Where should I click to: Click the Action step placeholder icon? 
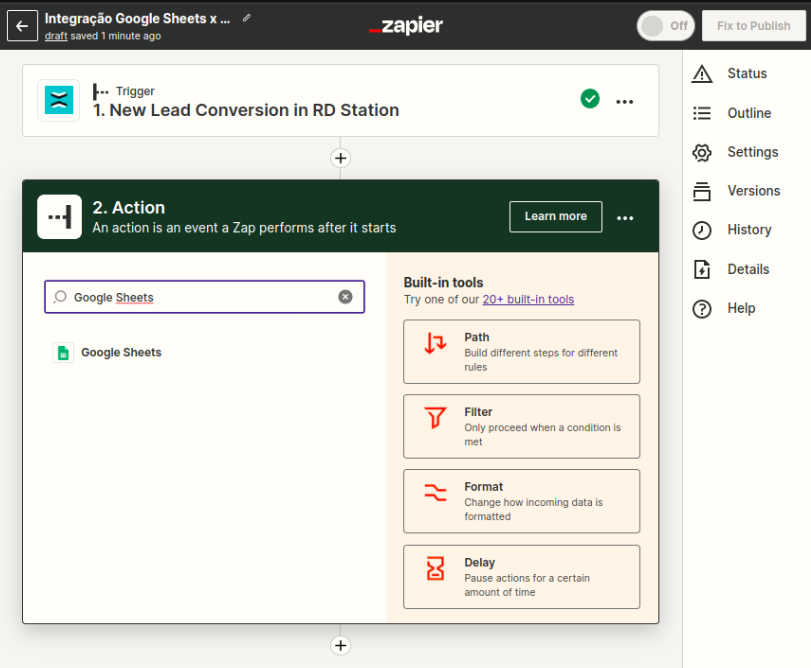[x=59, y=217]
